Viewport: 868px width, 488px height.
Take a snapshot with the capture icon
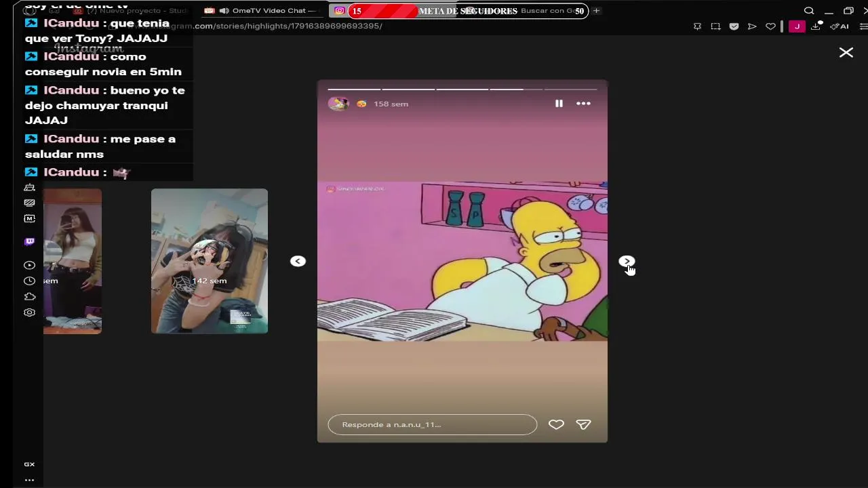pos(715,26)
